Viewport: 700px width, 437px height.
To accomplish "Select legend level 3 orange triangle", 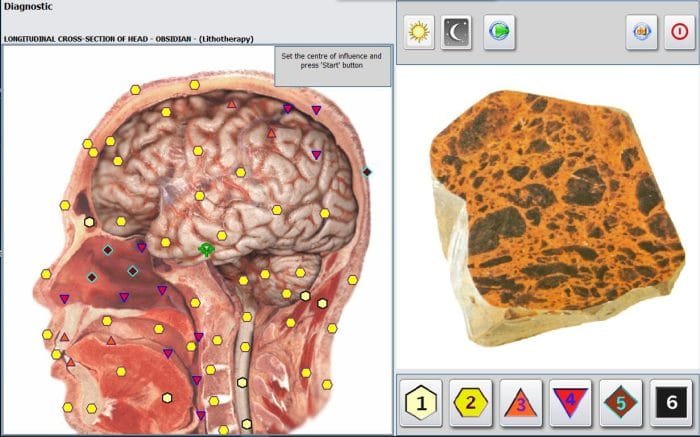I will (x=521, y=403).
